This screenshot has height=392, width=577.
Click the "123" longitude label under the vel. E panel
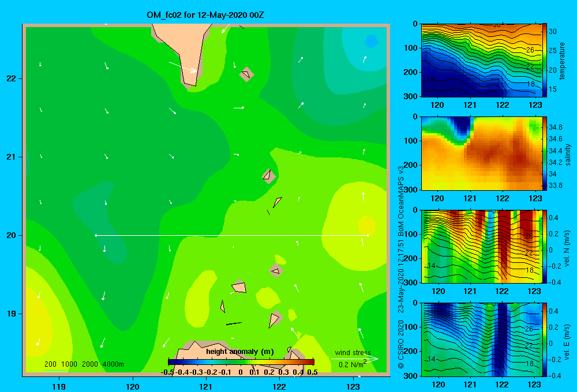pyautogui.click(x=534, y=385)
